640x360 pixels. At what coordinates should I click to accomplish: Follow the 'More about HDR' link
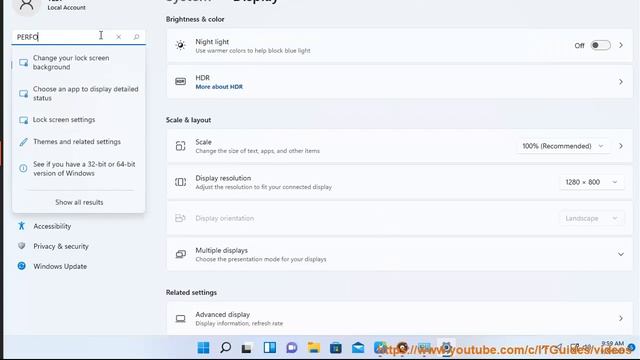pos(219,87)
